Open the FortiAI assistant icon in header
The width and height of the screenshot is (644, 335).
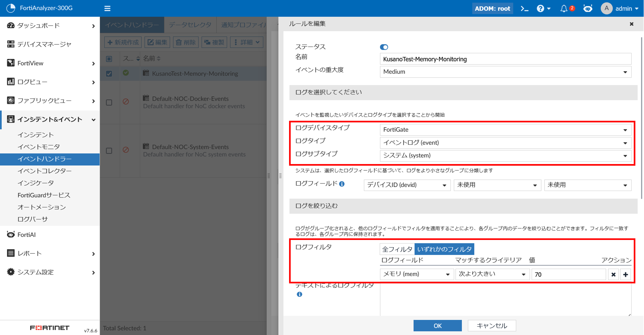click(588, 8)
